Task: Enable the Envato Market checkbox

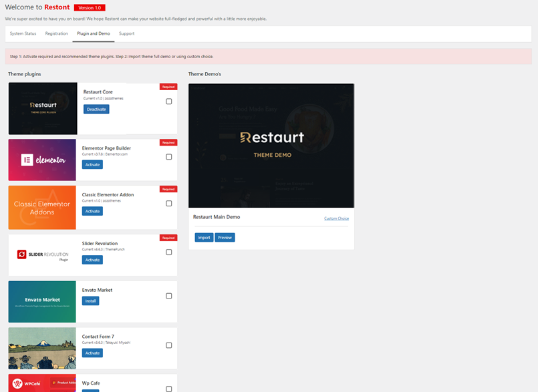Action: [168, 296]
